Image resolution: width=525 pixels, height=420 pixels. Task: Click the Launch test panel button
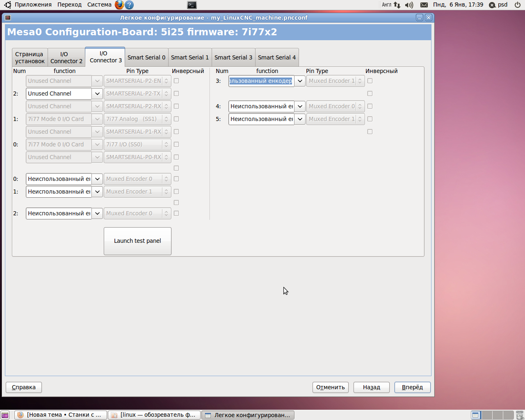(x=137, y=241)
